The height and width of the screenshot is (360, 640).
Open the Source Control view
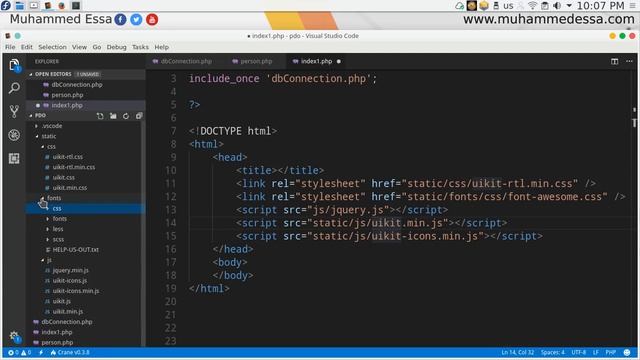click(x=14, y=111)
